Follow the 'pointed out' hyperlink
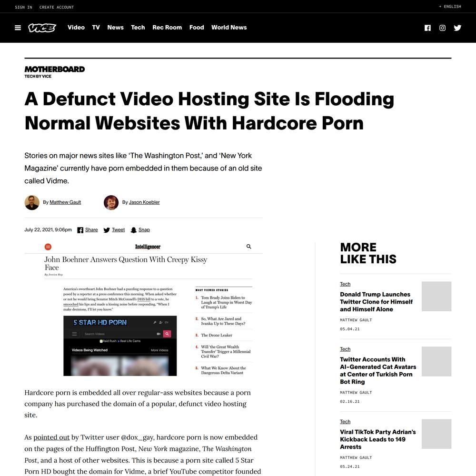Screen dimensions: 476x476 (x=51, y=437)
